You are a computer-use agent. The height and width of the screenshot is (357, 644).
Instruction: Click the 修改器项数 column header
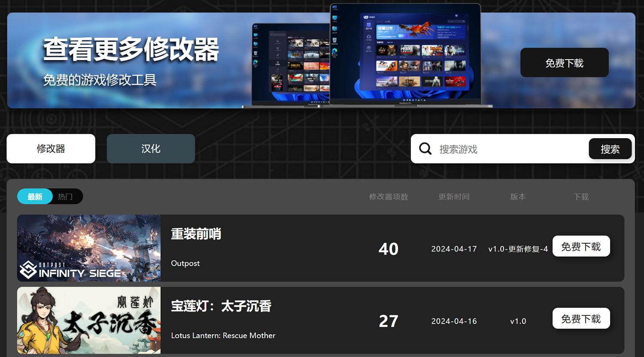pos(388,197)
